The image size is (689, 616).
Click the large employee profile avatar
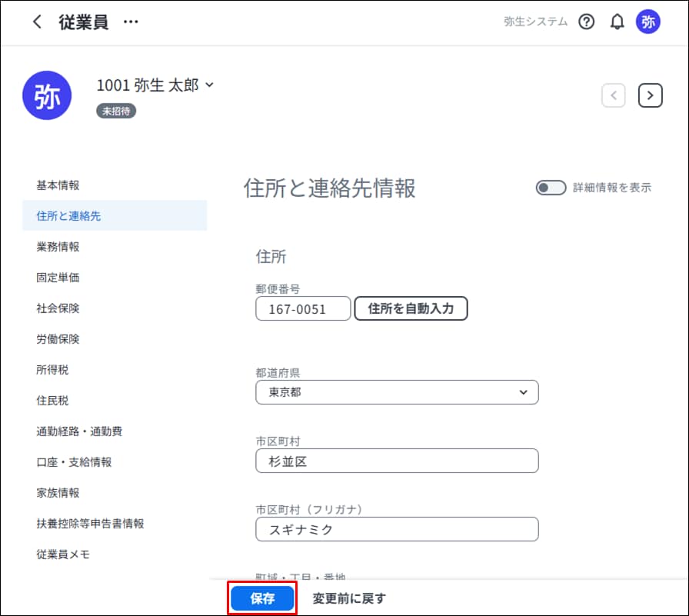click(x=47, y=95)
